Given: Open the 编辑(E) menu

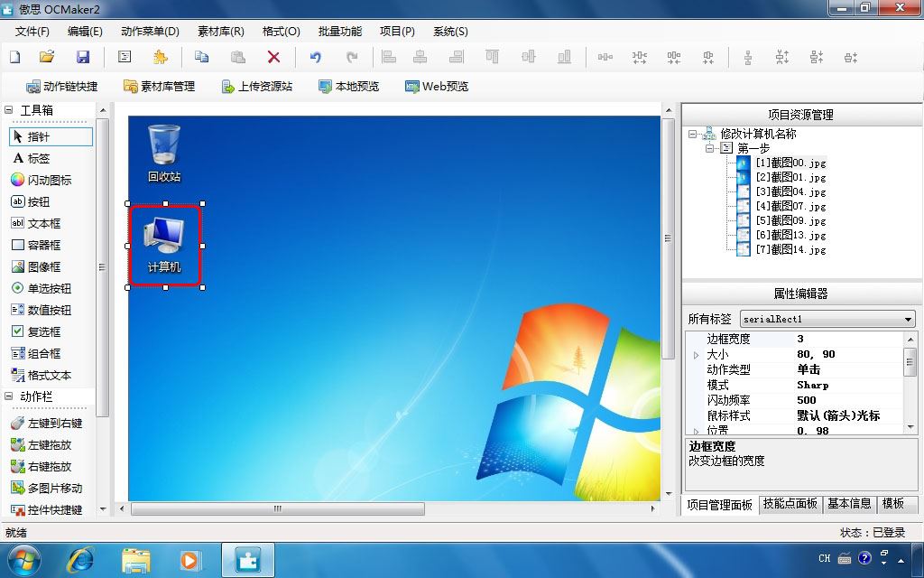Looking at the screenshot, I should point(85,32).
